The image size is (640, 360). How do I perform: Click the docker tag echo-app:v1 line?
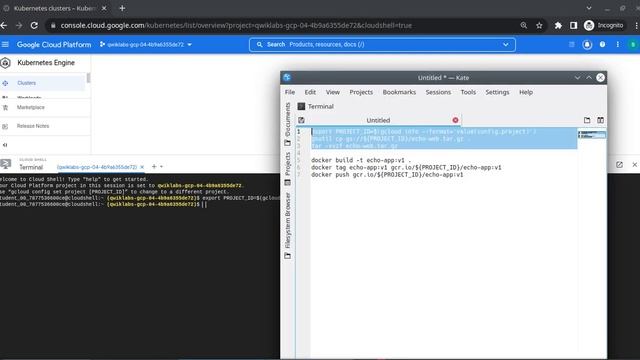point(406,167)
